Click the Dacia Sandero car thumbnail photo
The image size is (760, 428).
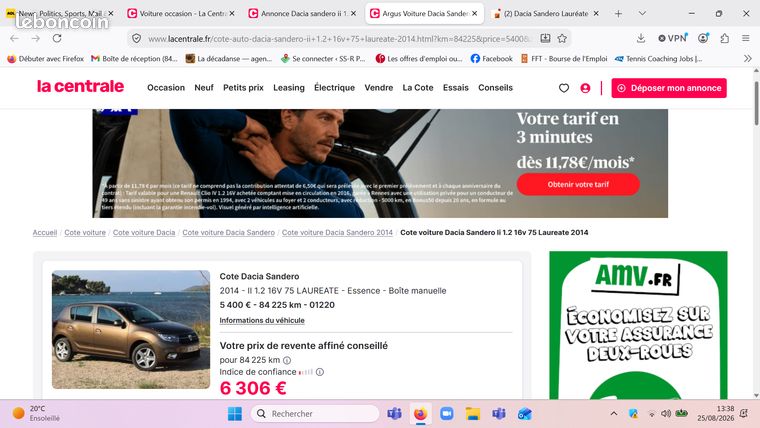tap(131, 330)
